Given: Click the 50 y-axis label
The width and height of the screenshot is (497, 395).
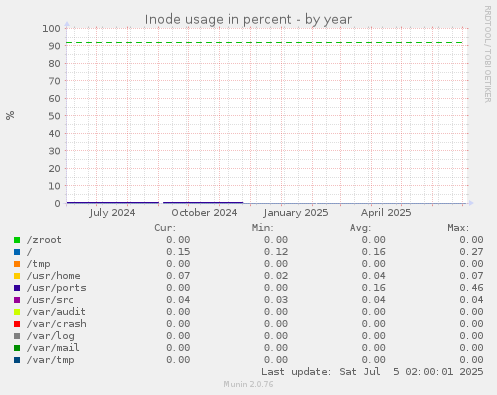Looking at the screenshot, I should 54,116.
